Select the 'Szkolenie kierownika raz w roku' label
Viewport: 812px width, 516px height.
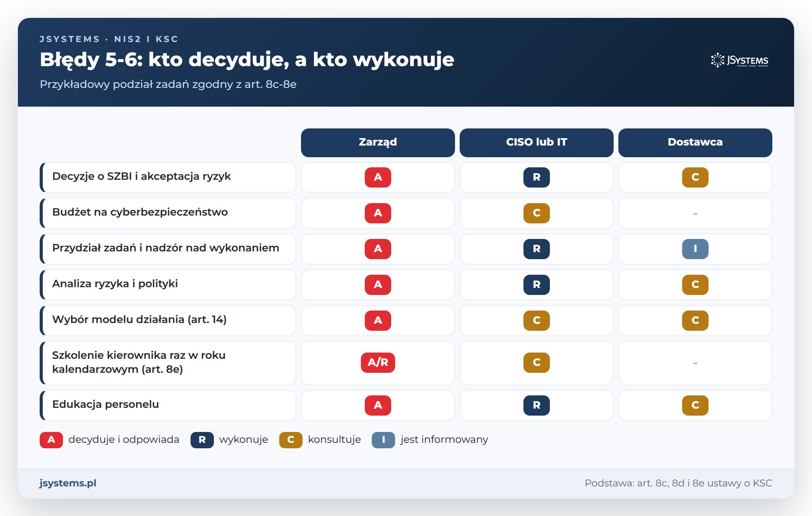168,363
